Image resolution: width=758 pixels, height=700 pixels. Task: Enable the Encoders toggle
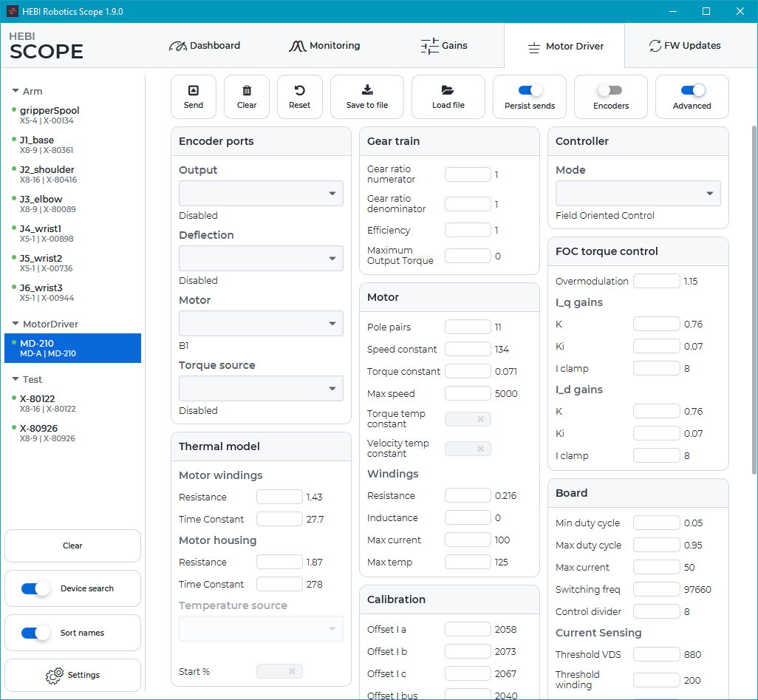point(610,90)
